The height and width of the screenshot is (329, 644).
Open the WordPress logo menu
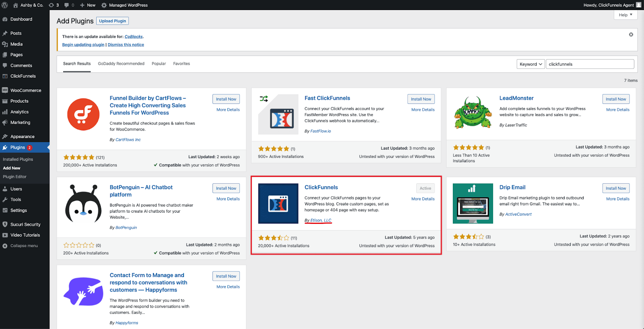[x=5, y=5]
